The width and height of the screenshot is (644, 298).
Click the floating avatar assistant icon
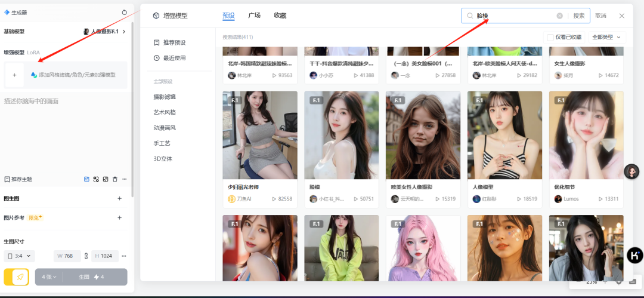[631, 171]
